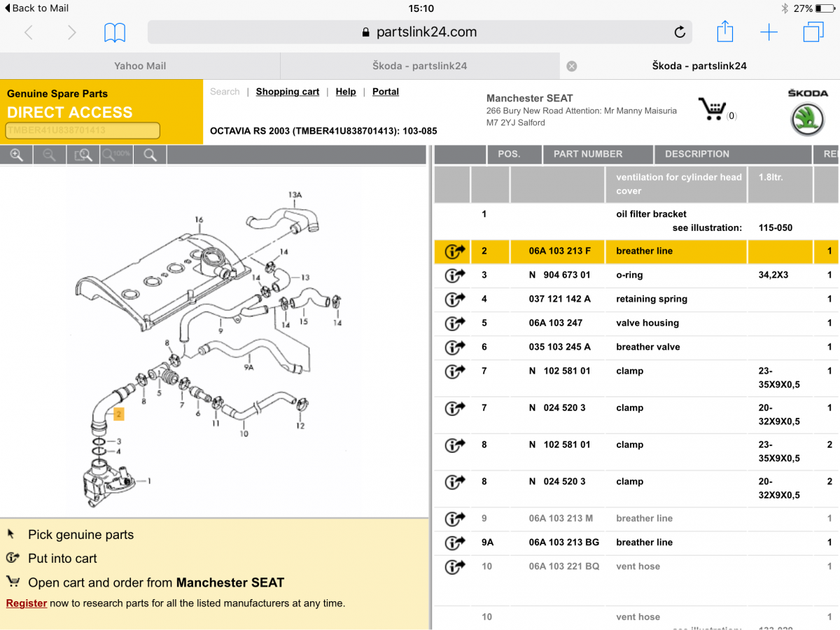Screen dimensions: 840x630
Task: Click part number 06A 103 213 BG
Action: (x=564, y=542)
